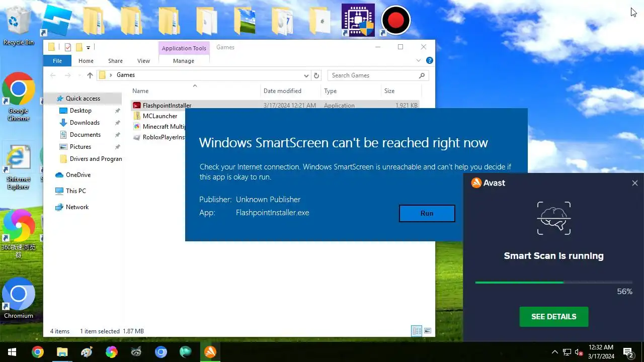The width and height of the screenshot is (644, 362).
Task: Switch to the Home ribbon tab
Action: point(86,61)
